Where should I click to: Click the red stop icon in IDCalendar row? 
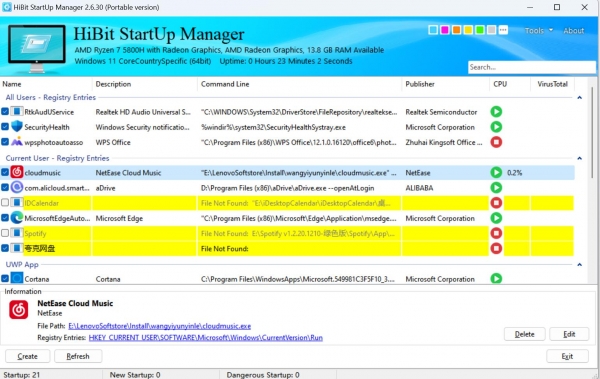496,203
